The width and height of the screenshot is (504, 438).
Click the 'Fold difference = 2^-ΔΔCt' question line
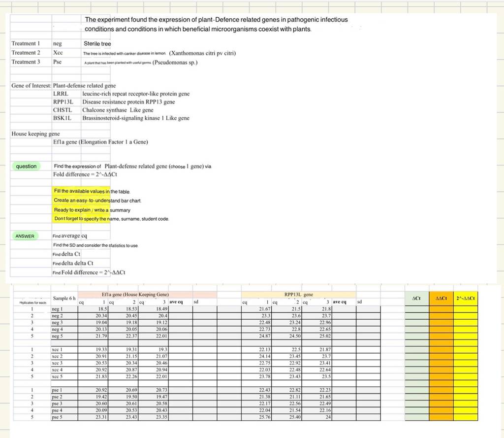coord(85,174)
